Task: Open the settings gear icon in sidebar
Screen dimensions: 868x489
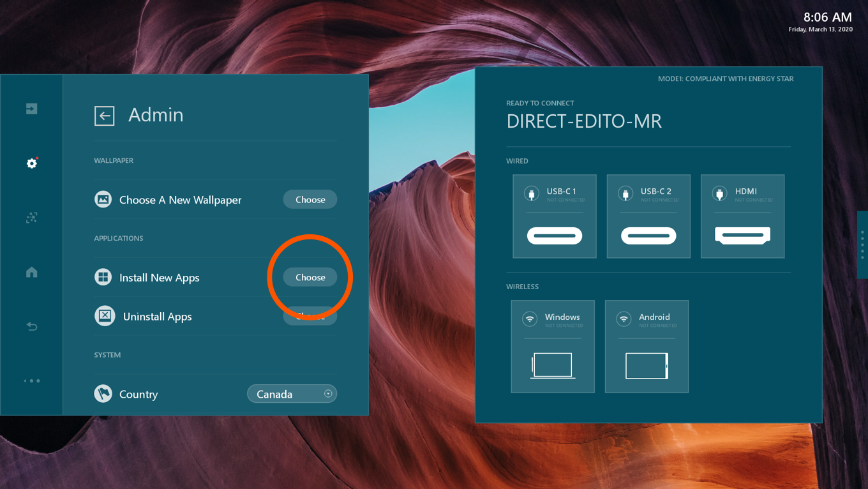Action: (x=31, y=163)
